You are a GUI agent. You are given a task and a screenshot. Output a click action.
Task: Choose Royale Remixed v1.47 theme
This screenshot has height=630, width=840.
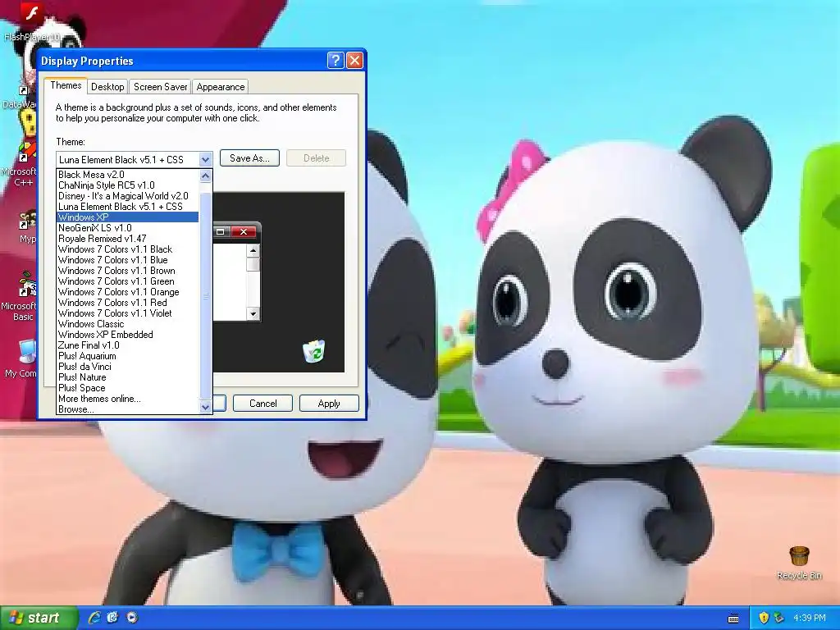coord(127,239)
